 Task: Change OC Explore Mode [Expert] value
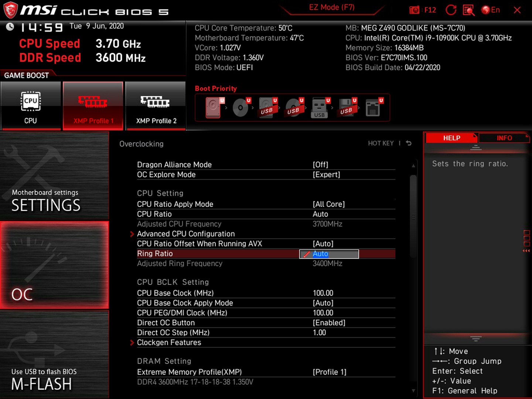326,175
